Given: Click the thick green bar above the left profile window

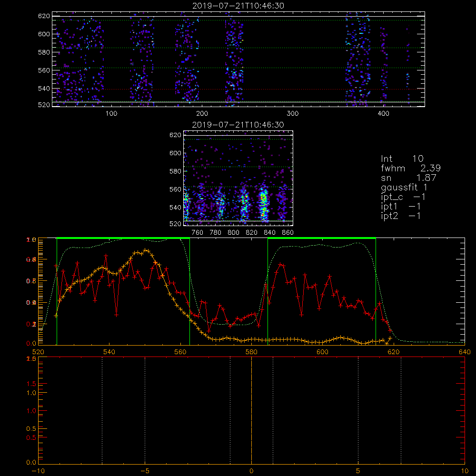Looking at the screenshot, I should pos(123,238).
